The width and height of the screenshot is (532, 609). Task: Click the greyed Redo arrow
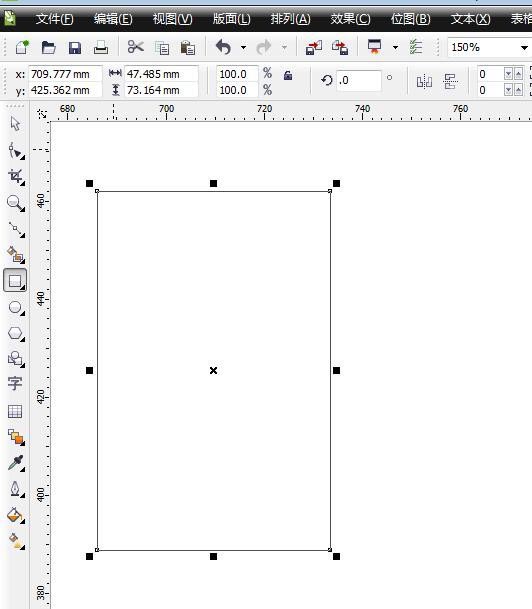pos(264,47)
